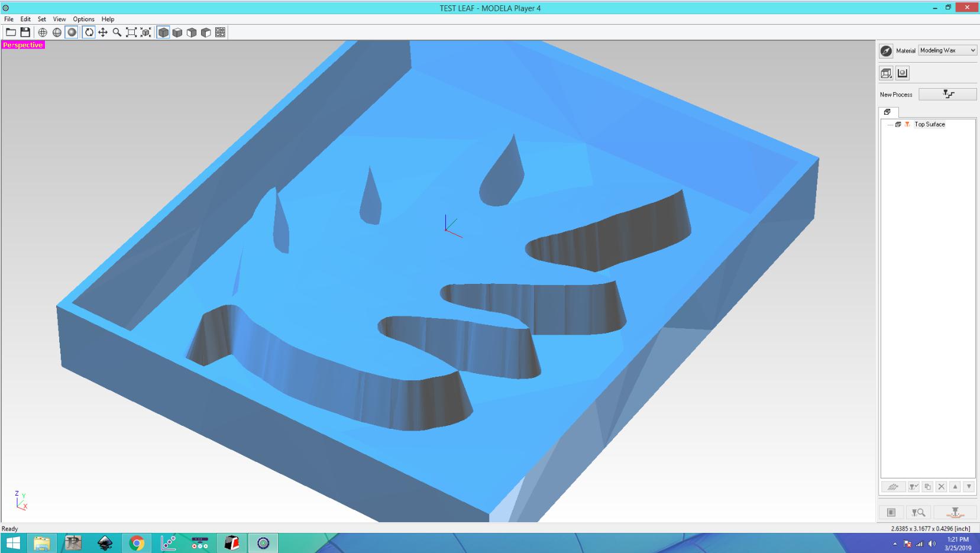
Task: Select the top-face-highlighted cube view
Action: coord(177,33)
